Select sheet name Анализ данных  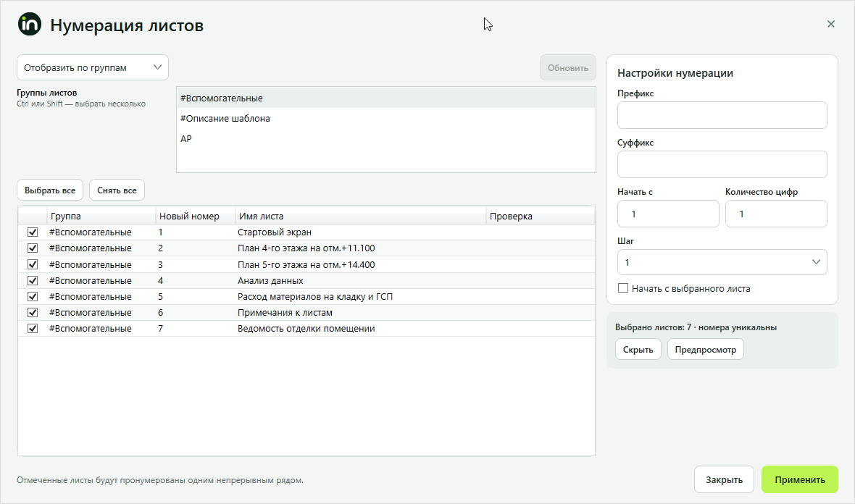[270, 281]
